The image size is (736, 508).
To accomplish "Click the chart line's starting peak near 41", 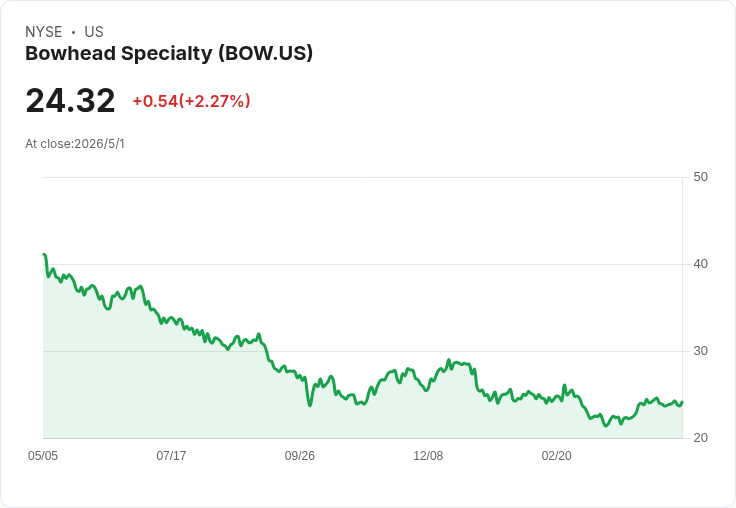I will pos(44,254).
